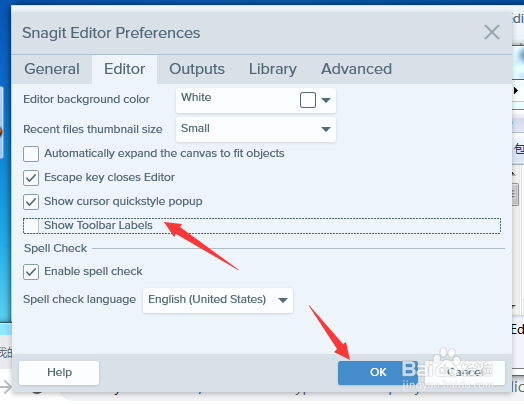Confirm preferences with the OK button

tap(378, 372)
